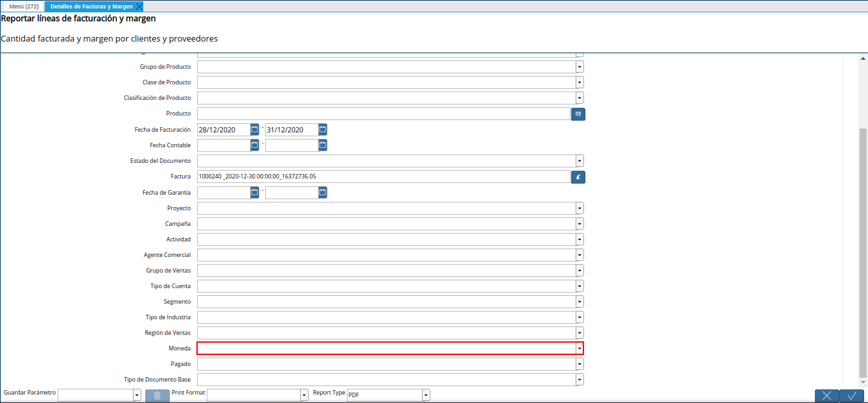Open the Producto search lookup icon

578,114
